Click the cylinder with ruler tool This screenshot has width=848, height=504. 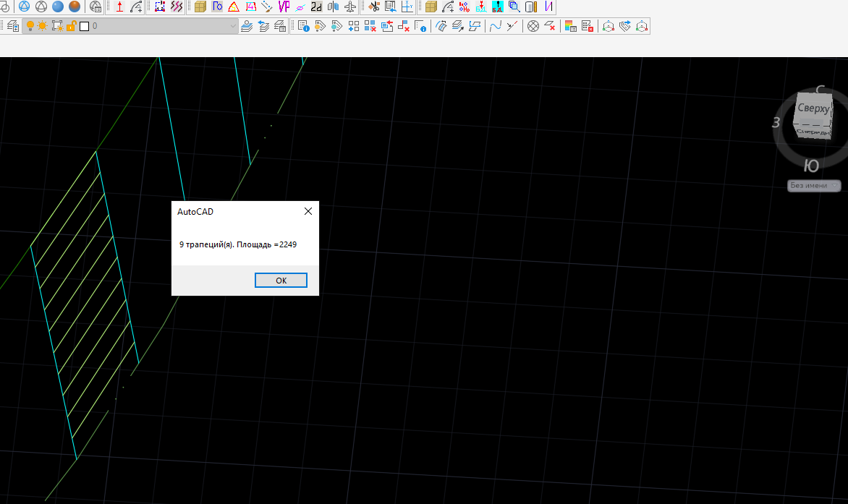[x=532, y=7]
